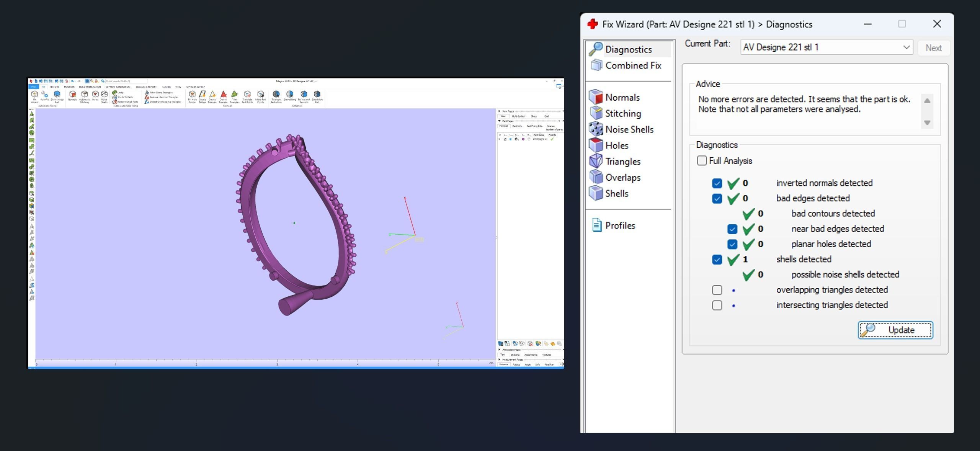This screenshot has width=980, height=451.
Task: Select Noise Shells in the wizard sidebar
Action: click(629, 129)
